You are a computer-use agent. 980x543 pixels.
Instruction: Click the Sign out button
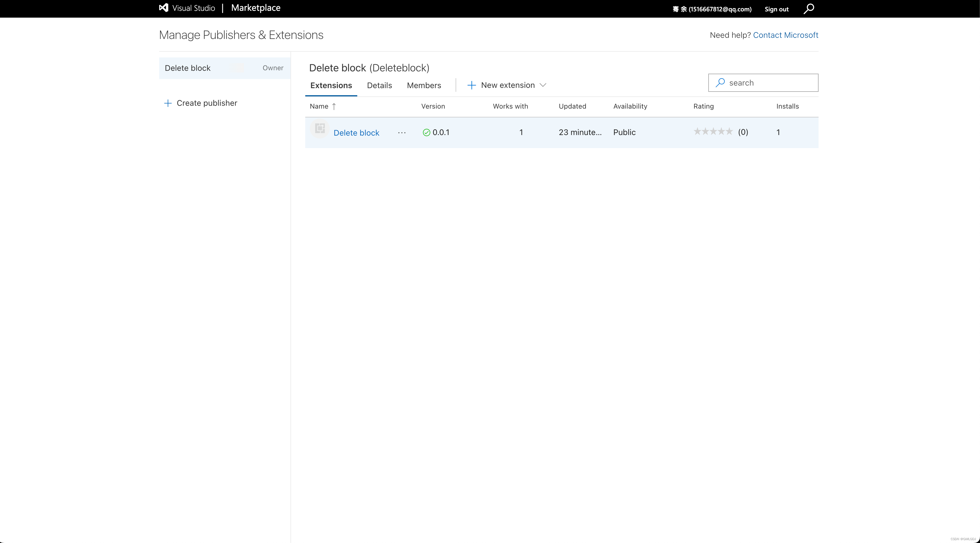(777, 9)
